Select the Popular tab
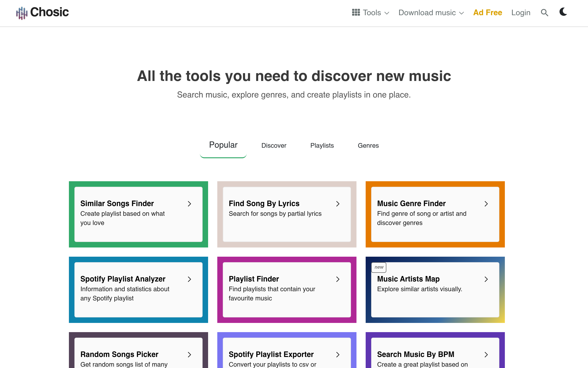This screenshot has height=368, width=588. [223, 145]
